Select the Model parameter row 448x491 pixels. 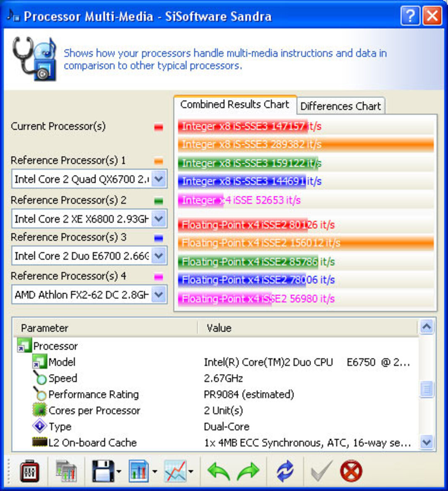215,362
